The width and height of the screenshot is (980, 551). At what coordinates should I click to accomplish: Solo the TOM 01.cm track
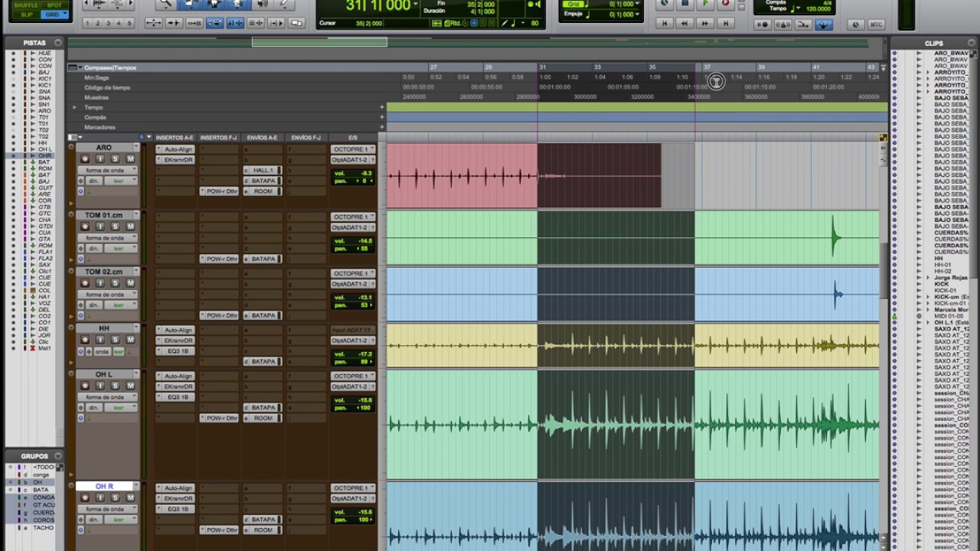click(115, 227)
